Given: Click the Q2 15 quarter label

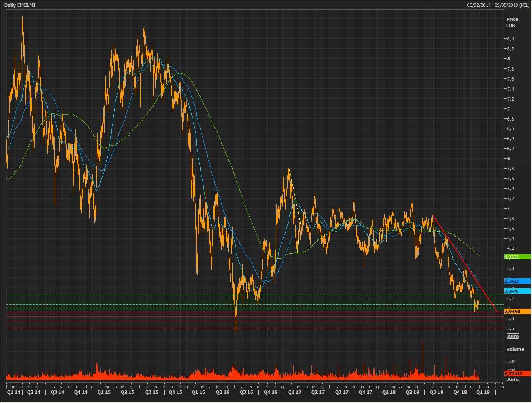Looking at the screenshot, I should pyautogui.click(x=128, y=392).
